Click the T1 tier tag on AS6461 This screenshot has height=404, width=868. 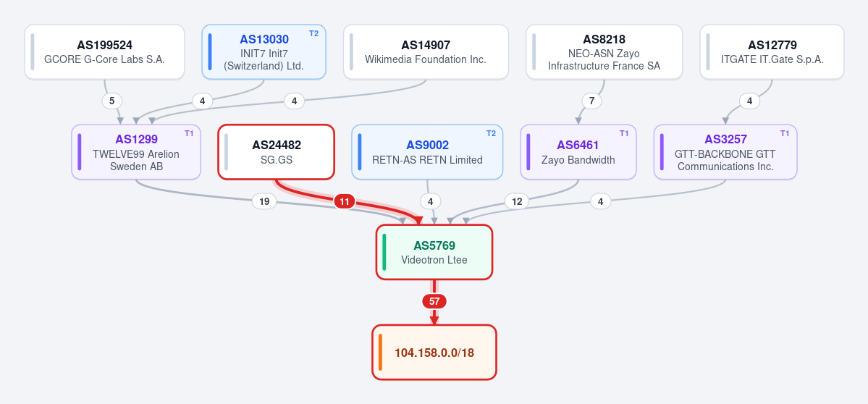pos(624,133)
